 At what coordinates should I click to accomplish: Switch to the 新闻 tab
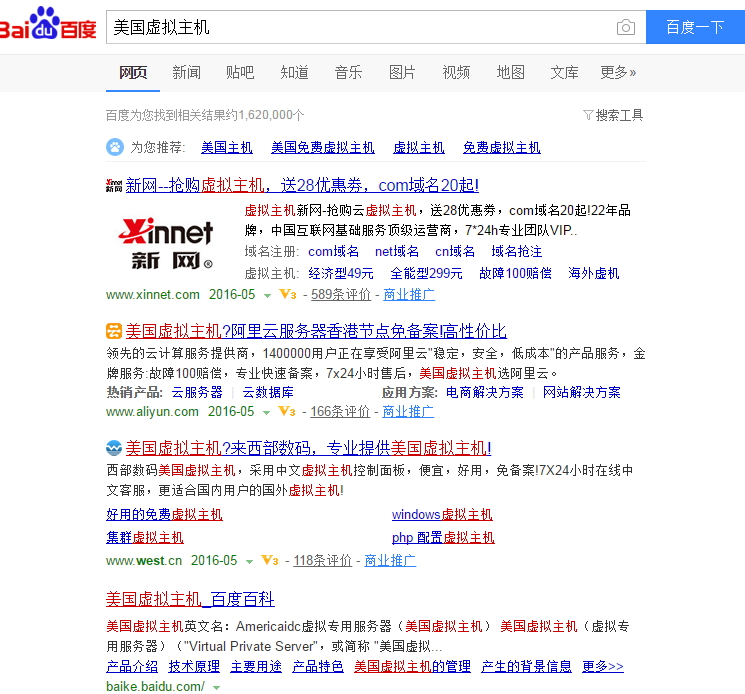pos(186,72)
